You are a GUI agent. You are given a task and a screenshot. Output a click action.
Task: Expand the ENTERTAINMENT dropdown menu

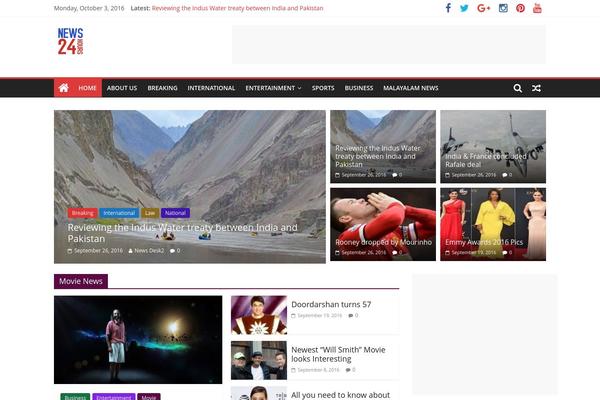[273, 88]
